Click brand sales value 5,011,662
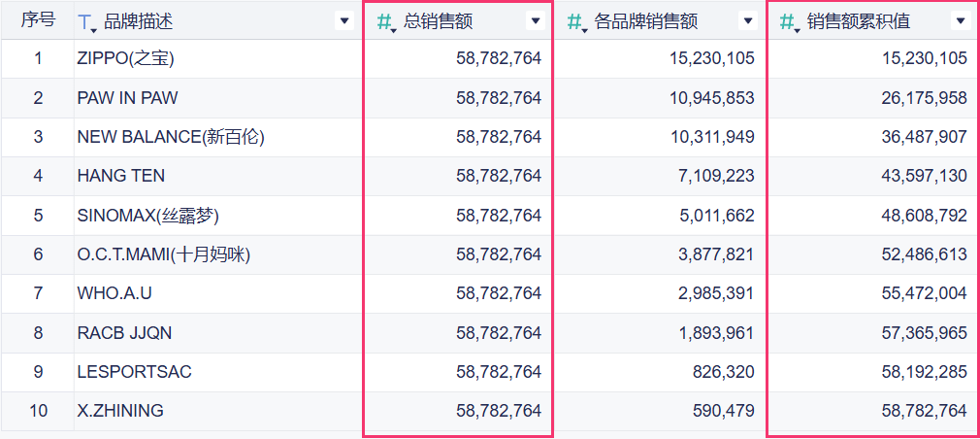The height and width of the screenshot is (439, 980). pos(717,215)
